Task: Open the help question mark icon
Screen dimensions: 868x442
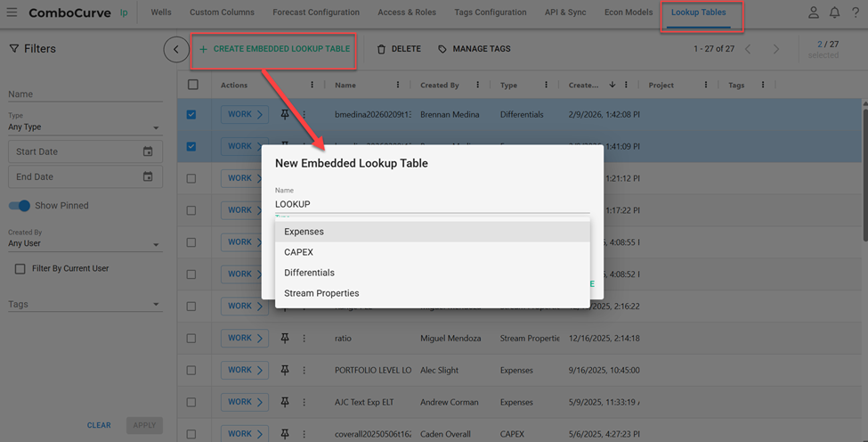Action: 856,12
